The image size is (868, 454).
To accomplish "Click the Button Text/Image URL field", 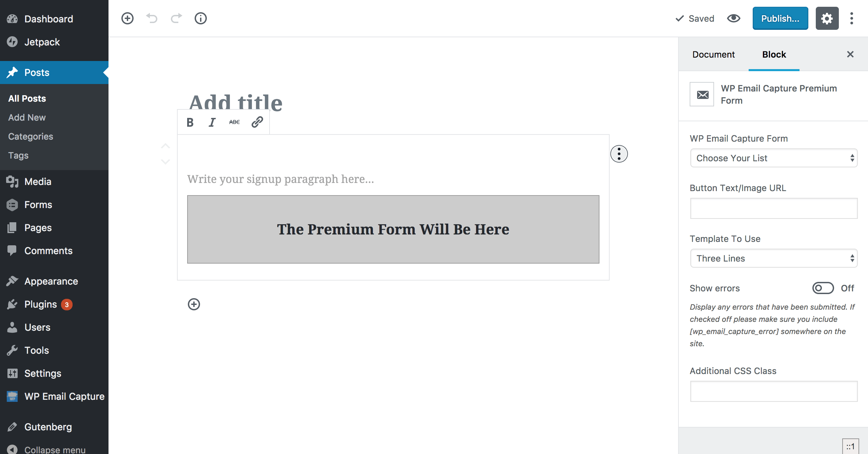I will pyautogui.click(x=774, y=208).
